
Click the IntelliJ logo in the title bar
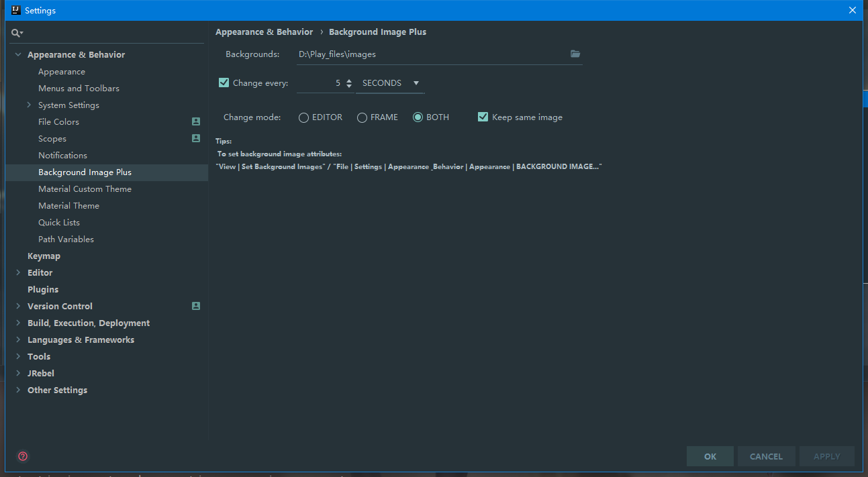point(15,10)
